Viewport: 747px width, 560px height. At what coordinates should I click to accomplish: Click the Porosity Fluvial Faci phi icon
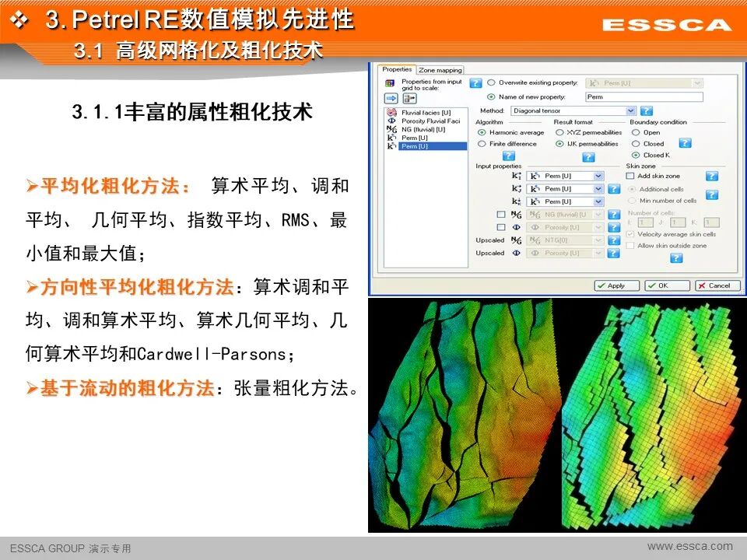(x=391, y=121)
